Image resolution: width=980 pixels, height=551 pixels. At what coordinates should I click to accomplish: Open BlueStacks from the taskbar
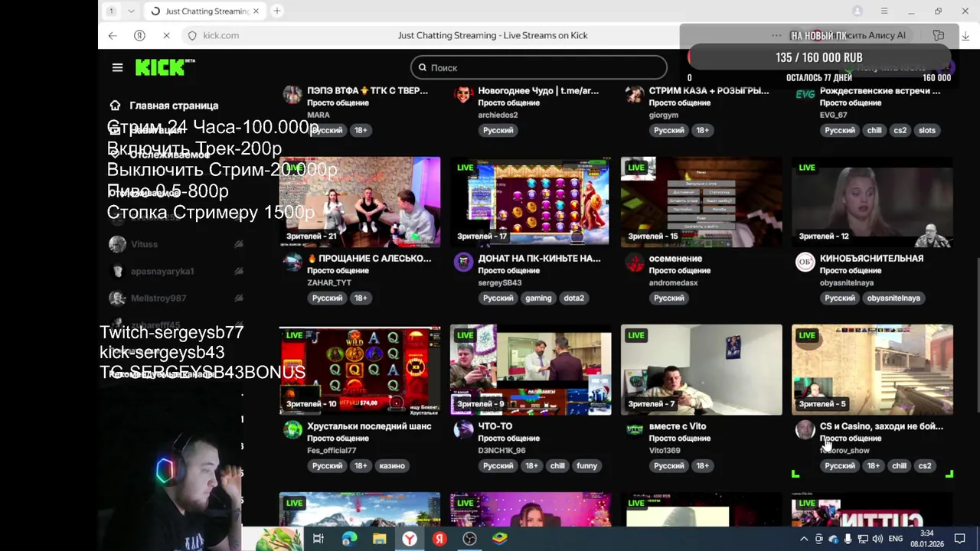499,539
